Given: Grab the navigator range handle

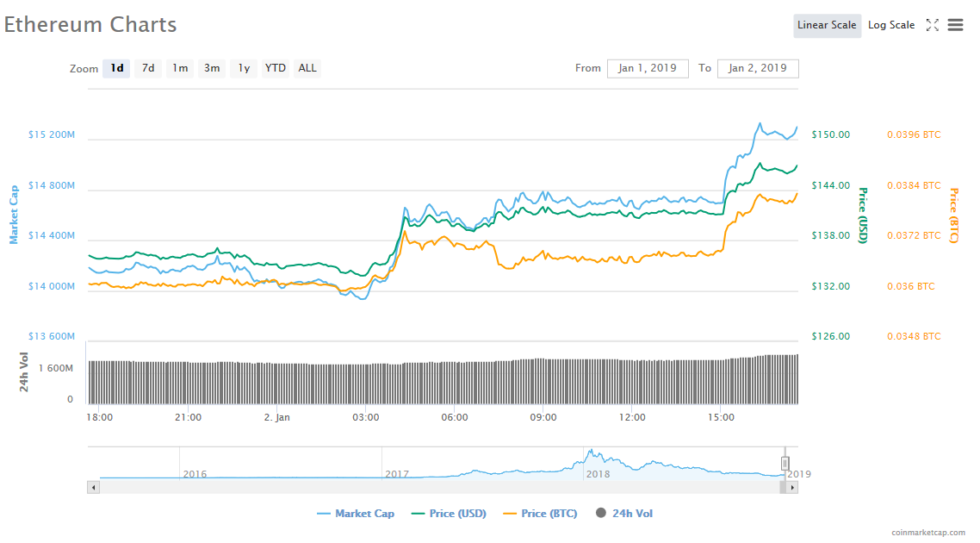Looking at the screenshot, I should tap(785, 464).
